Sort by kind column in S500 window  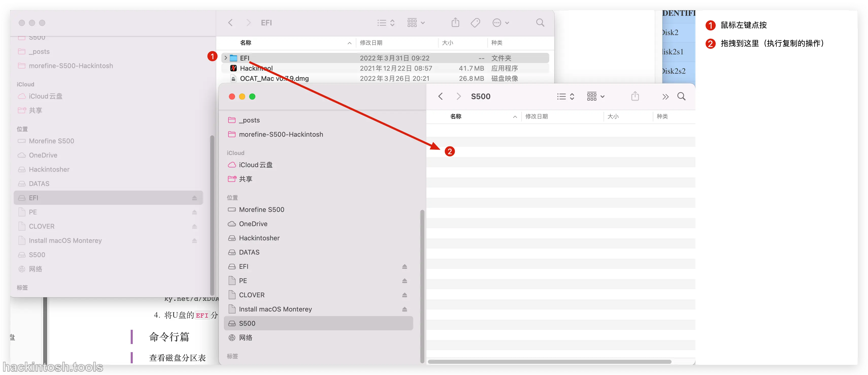[662, 116]
